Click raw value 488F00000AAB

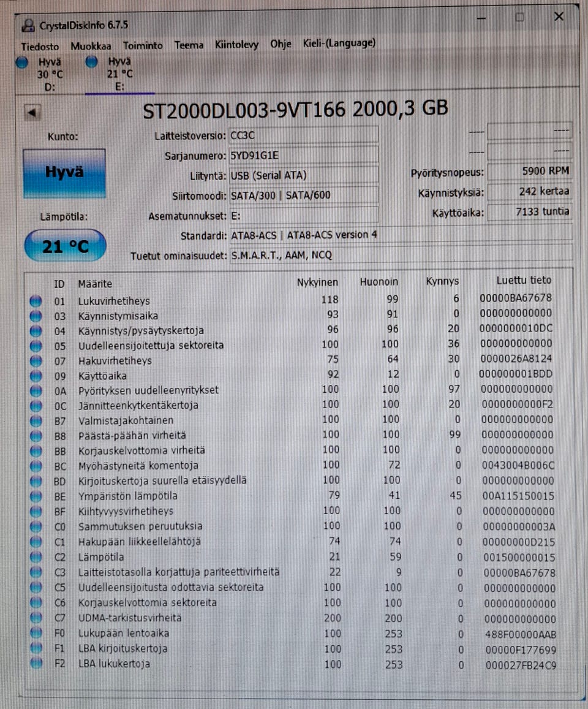click(521, 634)
